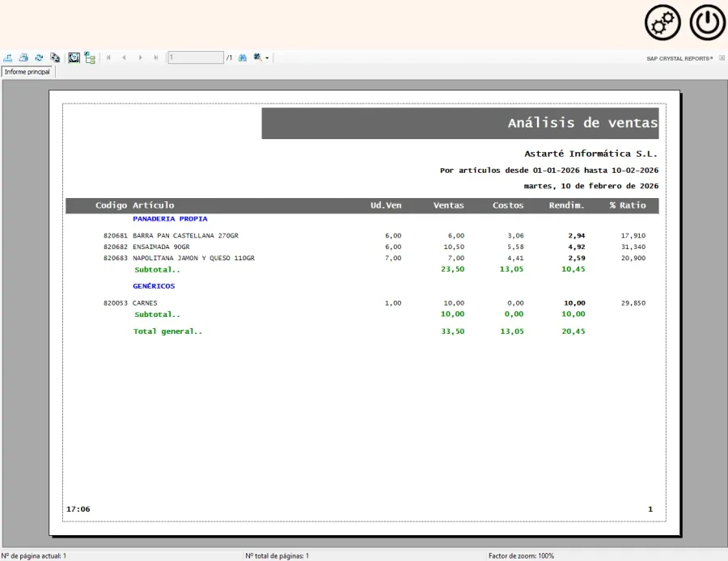Click article ENSAIMADA 90GR
728x561 pixels.
coord(161,247)
